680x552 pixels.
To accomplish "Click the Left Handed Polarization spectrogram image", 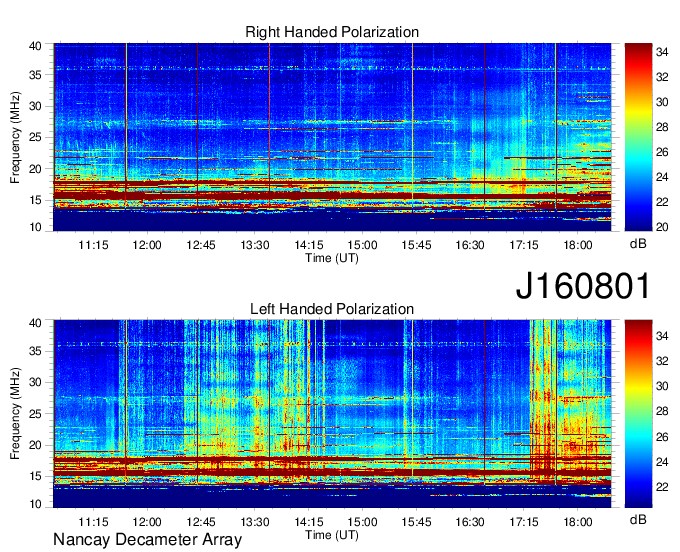I will point(332,413).
